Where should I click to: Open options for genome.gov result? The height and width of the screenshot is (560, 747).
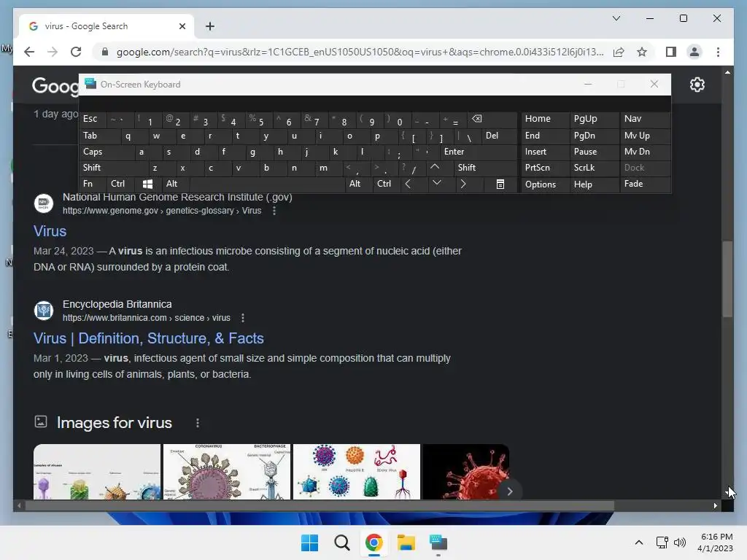click(x=274, y=211)
